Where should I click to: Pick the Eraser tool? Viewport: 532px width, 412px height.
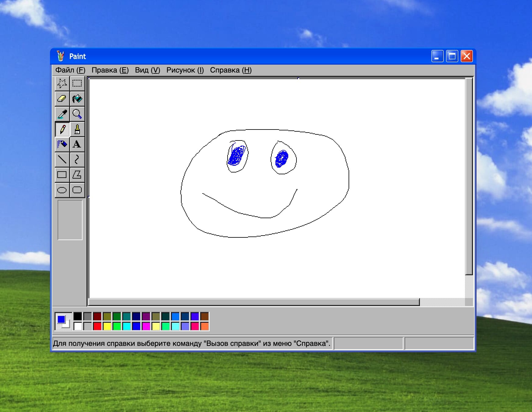tap(62, 99)
